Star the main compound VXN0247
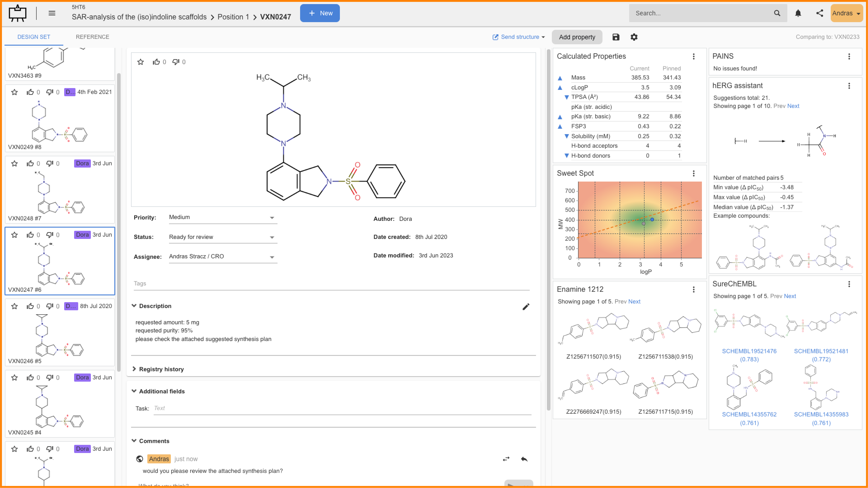 pyautogui.click(x=141, y=62)
